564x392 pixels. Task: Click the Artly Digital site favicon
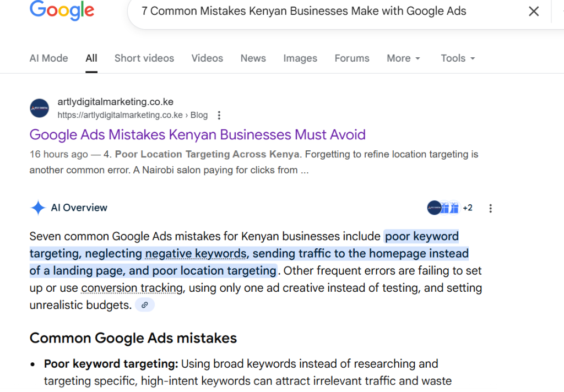point(40,108)
